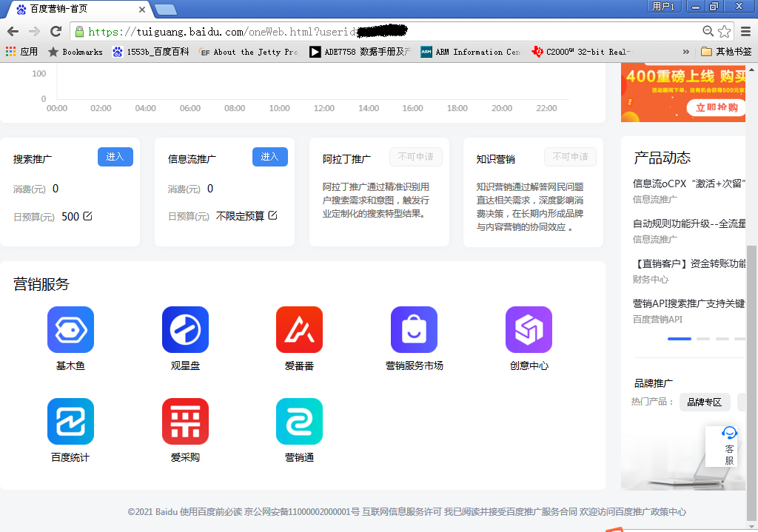The width and height of the screenshot is (758, 532).
Task: Click the scrollbar up arrow
Action: [752, 70]
